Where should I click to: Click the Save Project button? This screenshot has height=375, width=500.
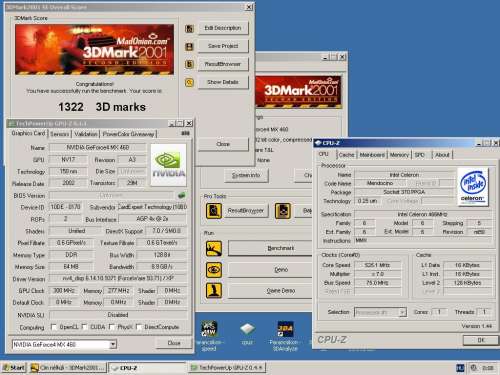tap(223, 46)
